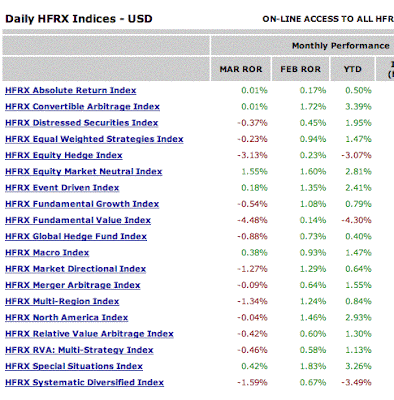Select HFRX Systematic Diversified Index link

coord(84,383)
